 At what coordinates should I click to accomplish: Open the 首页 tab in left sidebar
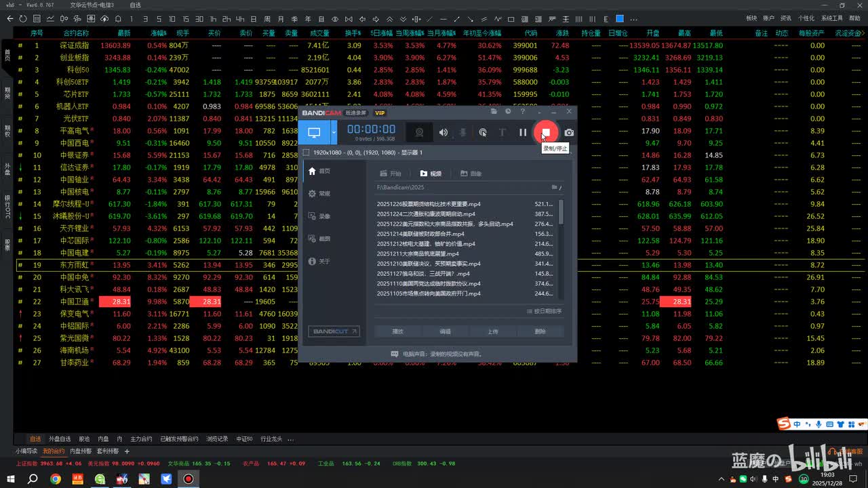7,54
